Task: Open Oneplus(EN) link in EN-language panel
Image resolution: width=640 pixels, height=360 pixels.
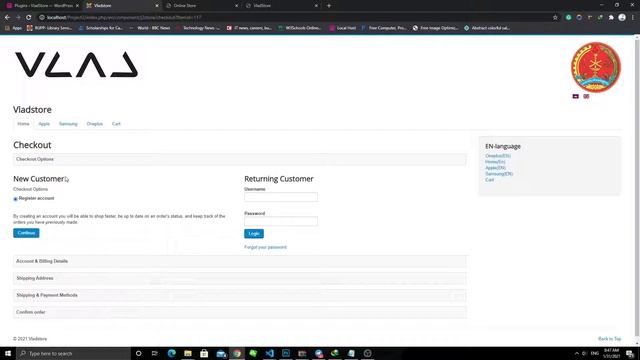Action: point(498,156)
